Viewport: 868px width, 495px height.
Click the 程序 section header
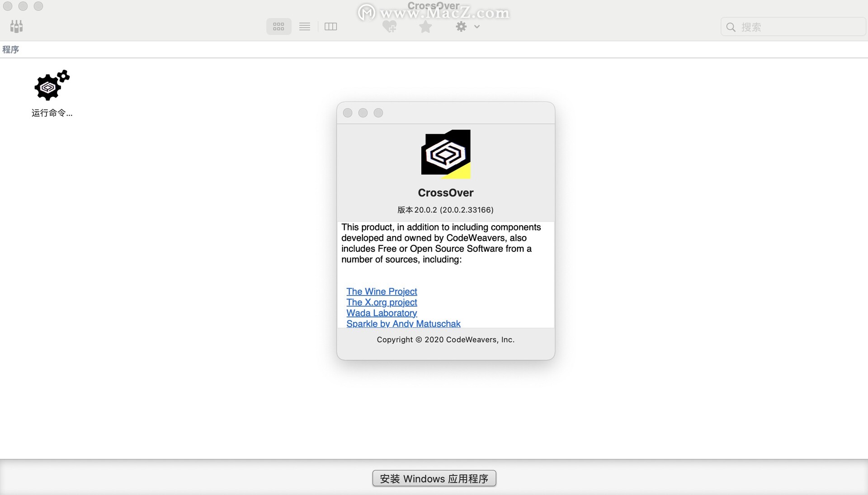coord(10,49)
